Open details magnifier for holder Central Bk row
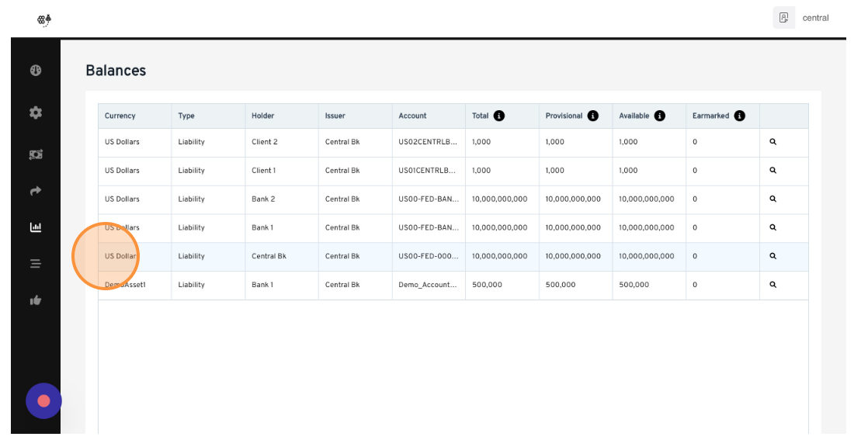This screenshot has height=447, width=868. (x=773, y=256)
